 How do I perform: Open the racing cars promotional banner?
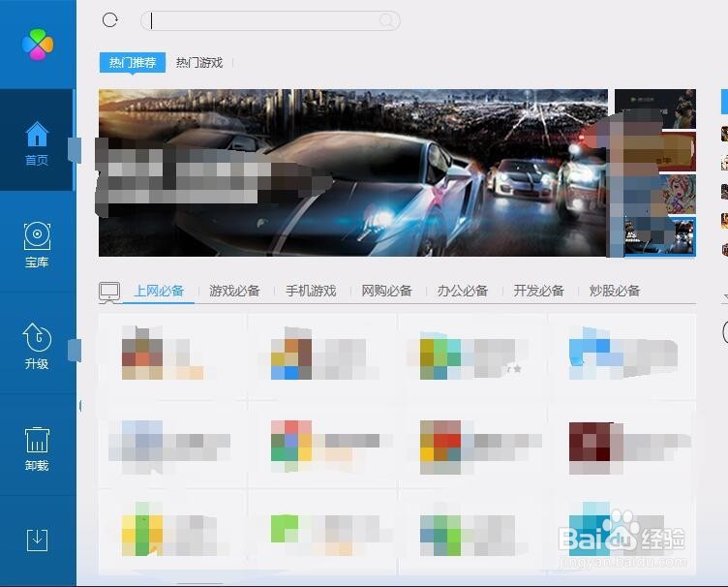[x=353, y=172]
